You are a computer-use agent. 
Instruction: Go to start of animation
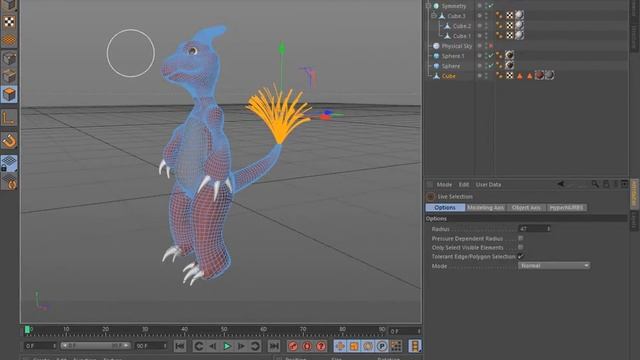[180, 346]
